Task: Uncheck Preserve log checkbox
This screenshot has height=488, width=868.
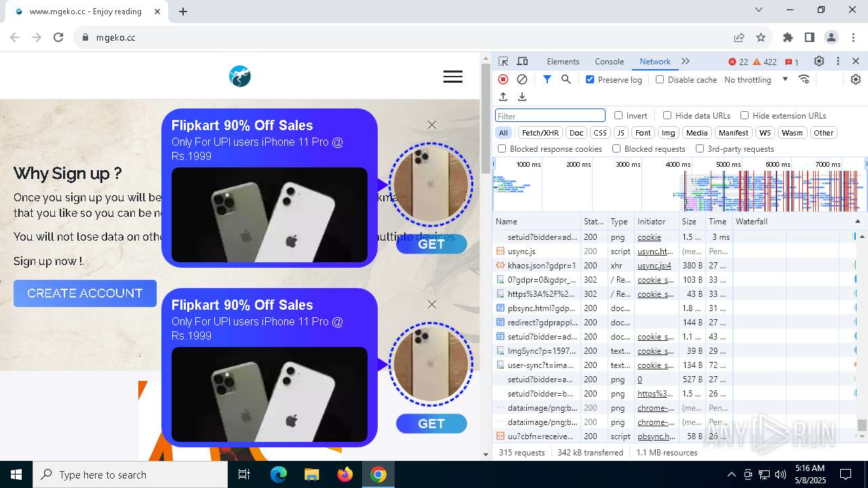Action: [590, 79]
